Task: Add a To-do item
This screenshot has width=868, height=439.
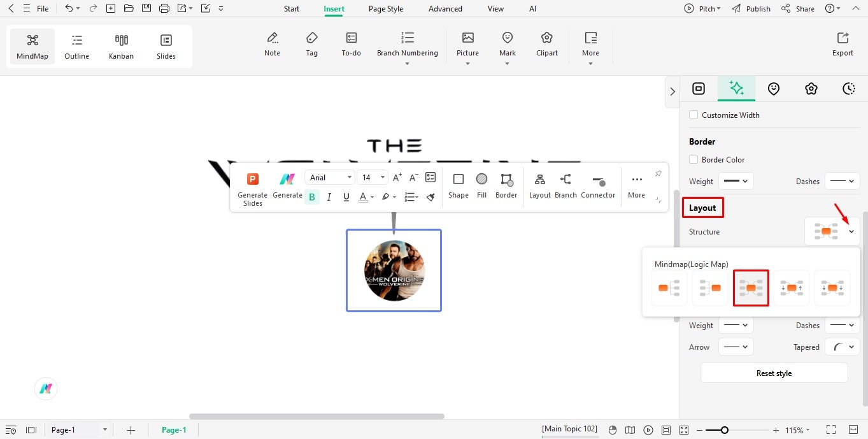Action: (352, 44)
